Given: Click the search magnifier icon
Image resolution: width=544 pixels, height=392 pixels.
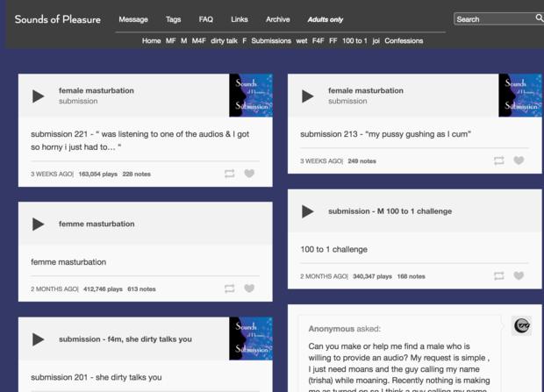Looking at the screenshot, I should pos(539,18).
